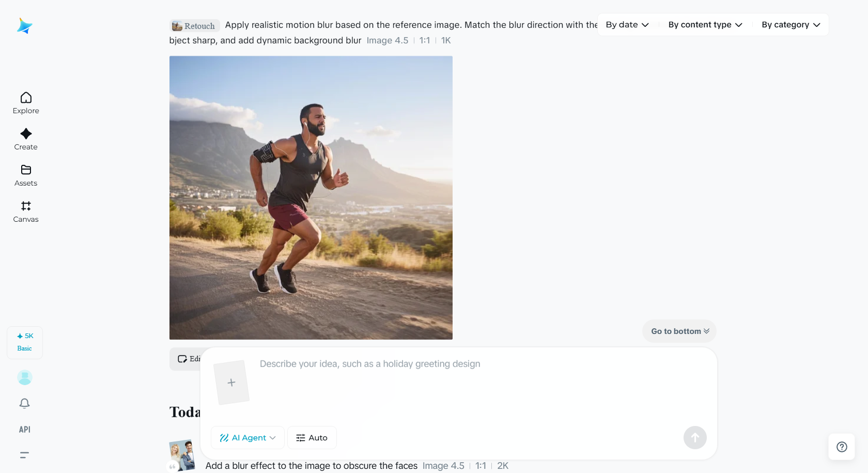The image size is (868, 473).
Task: Open help question mark button
Action: (842, 447)
